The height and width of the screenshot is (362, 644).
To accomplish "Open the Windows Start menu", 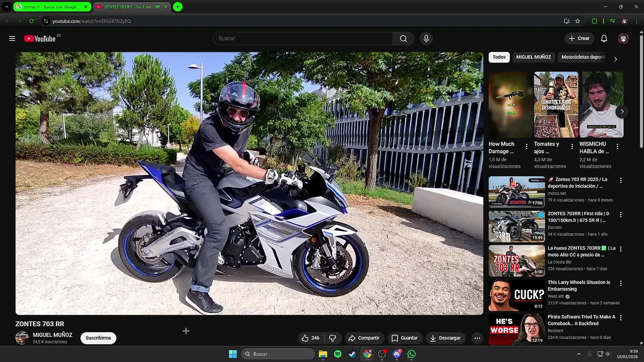I will coord(232,354).
